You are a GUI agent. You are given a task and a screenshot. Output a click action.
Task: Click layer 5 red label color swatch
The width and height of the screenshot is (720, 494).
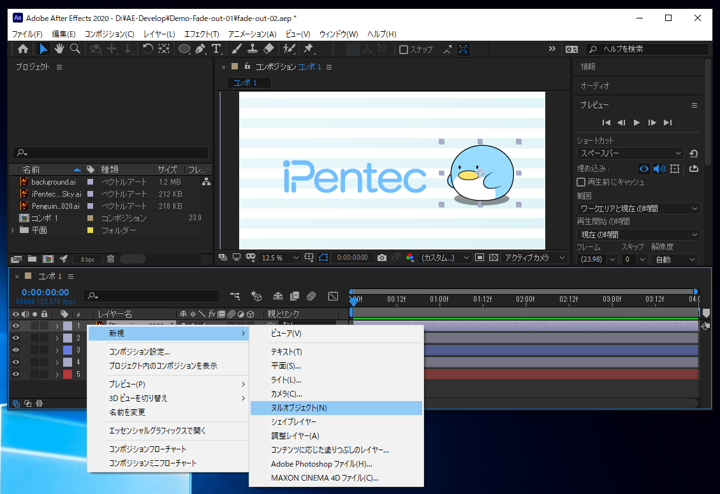(68, 374)
